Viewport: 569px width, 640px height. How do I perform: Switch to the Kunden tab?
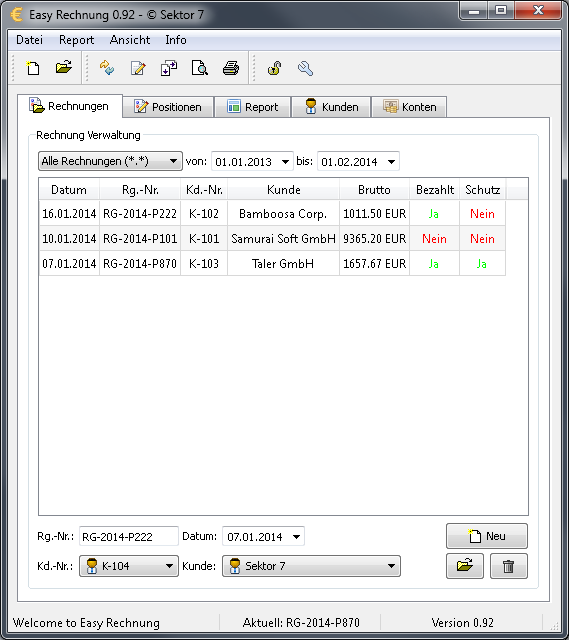point(331,107)
